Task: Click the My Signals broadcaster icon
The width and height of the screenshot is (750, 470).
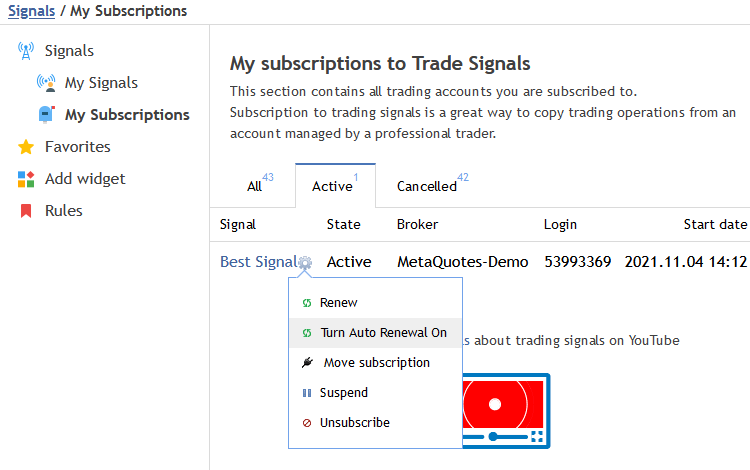Action: pyautogui.click(x=46, y=83)
